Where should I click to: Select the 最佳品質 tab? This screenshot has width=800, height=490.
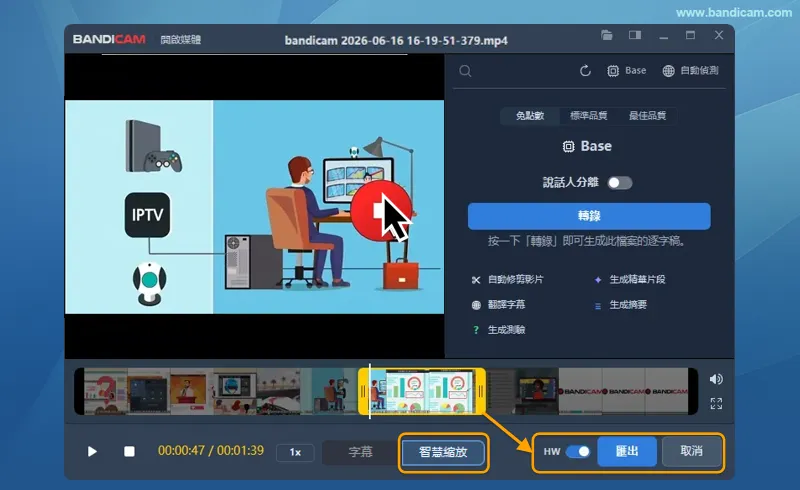(x=647, y=116)
